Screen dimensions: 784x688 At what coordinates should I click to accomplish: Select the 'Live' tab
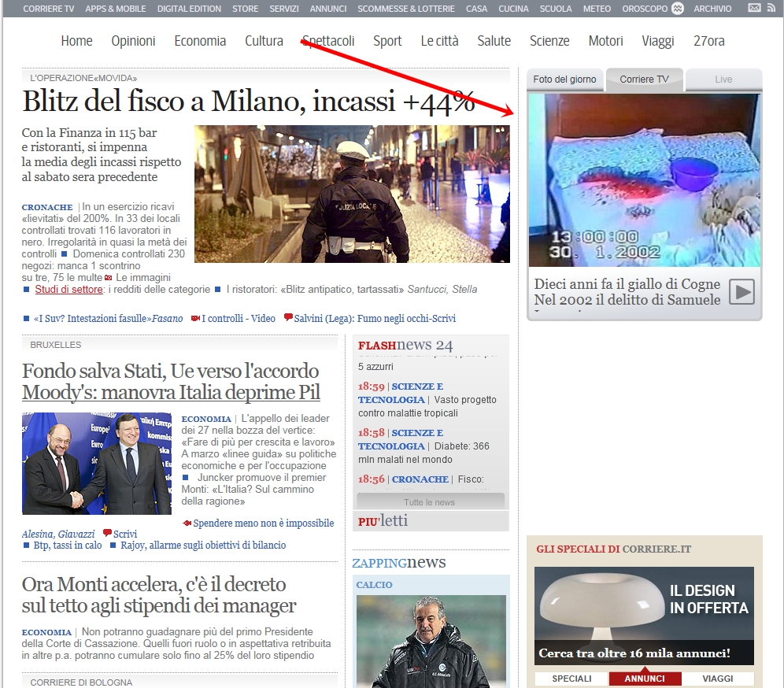723,80
